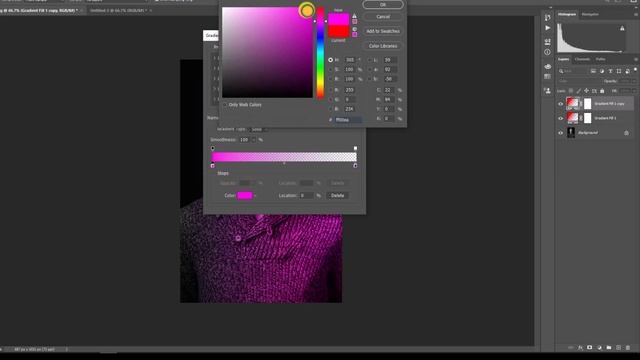This screenshot has width=640, height=360.
Task: Open the Gradient Type Solid dropdown
Action: [259, 129]
